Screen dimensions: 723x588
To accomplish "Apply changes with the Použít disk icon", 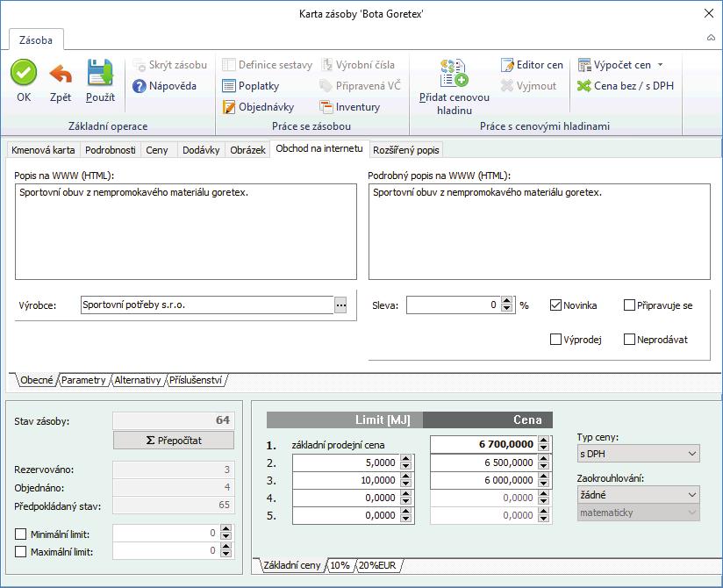I will [100, 73].
